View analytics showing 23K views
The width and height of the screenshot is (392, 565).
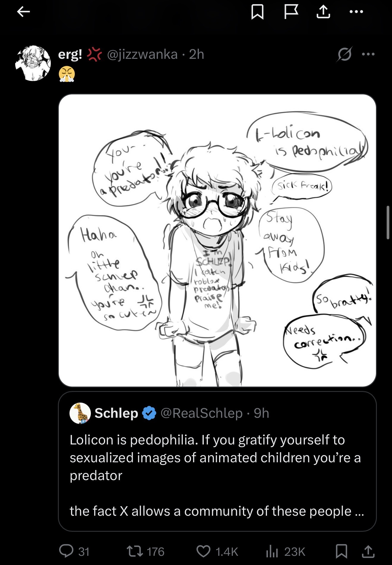coord(272,551)
